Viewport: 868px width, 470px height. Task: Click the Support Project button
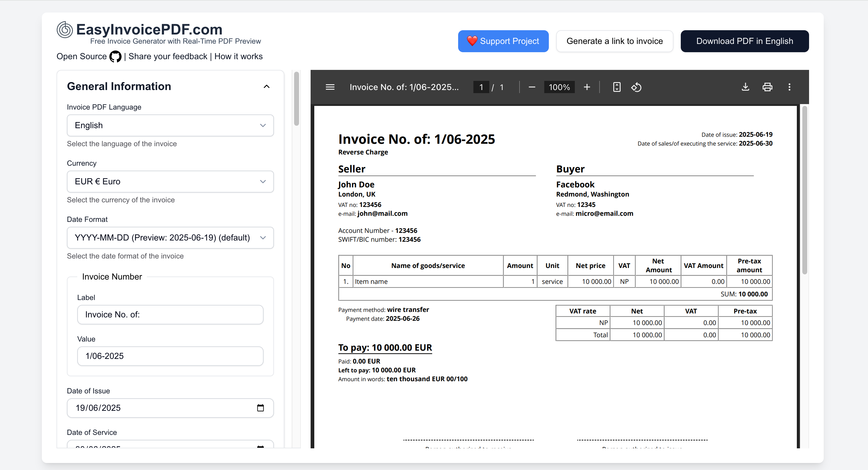[x=503, y=41]
